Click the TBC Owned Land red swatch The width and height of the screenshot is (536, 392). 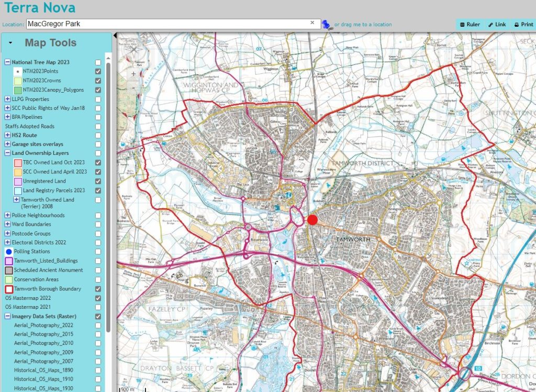(18, 163)
